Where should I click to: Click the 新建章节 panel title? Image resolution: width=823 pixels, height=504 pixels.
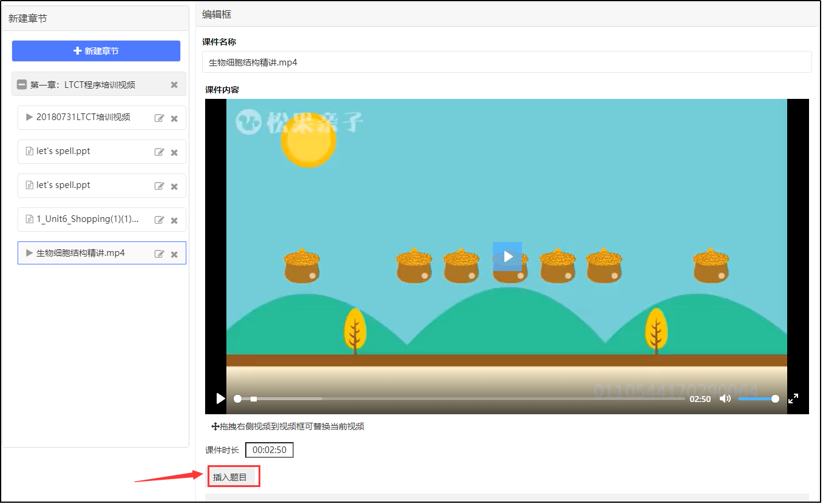coord(28,18)
